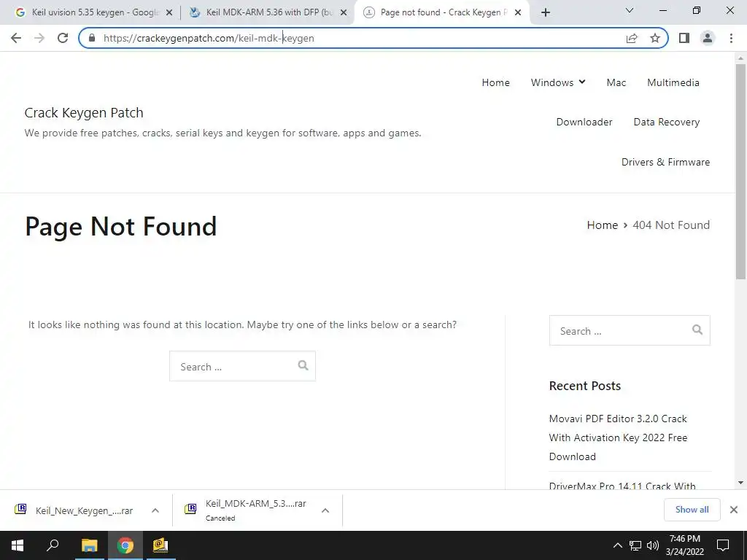Show hidden system tray icons
The image size is (747, 560).
[617, 545]
